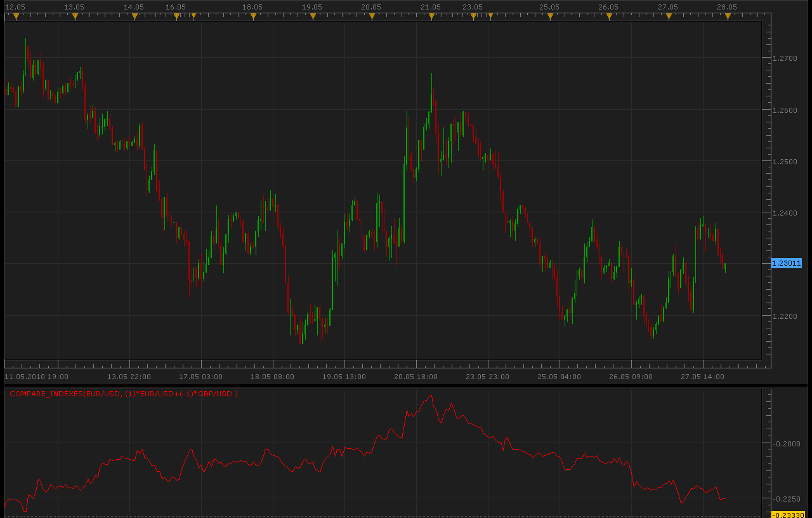
Task: Click the -0.2000 indicator axis label
Action: tap(787, 444)
